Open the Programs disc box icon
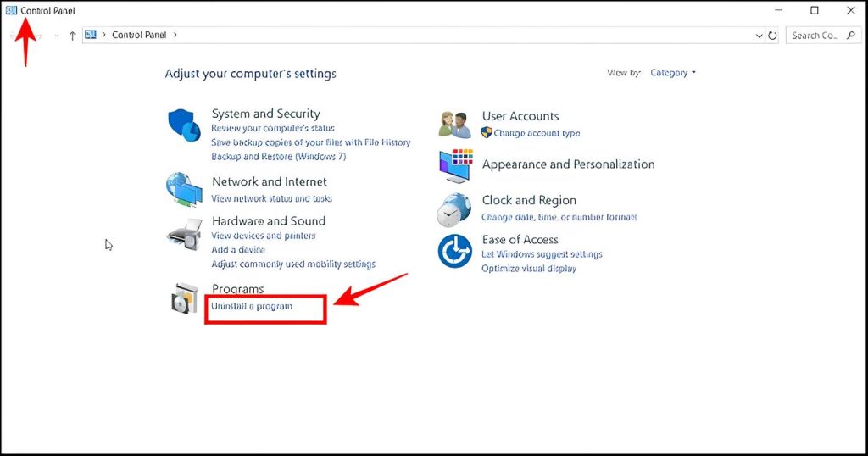This screenshot has height=456, width=868. [x=184, y=298]
